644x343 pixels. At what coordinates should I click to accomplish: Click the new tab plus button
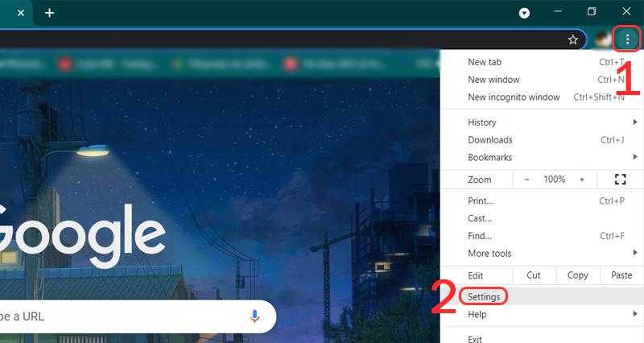49,13
